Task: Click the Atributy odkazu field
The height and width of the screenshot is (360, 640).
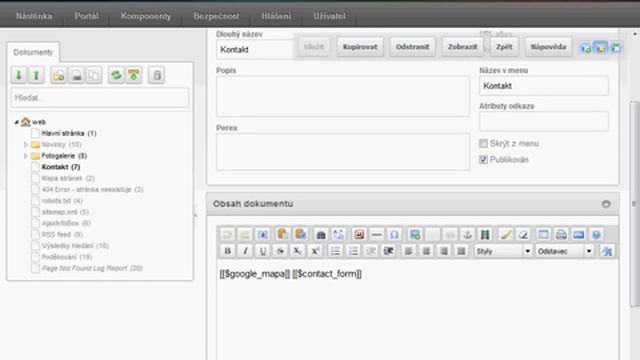Action: (x=544, y=121)
